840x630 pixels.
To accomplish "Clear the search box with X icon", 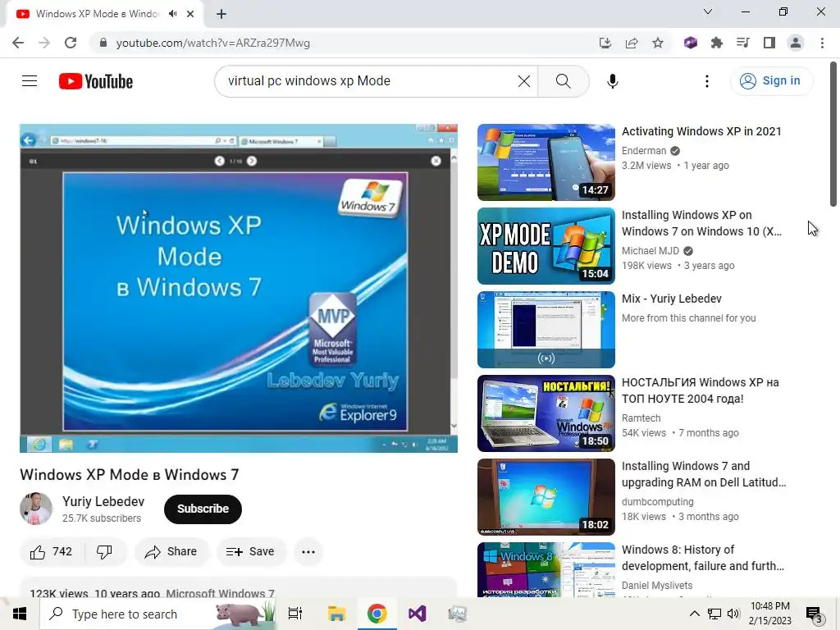I will [x=524, y=81].
